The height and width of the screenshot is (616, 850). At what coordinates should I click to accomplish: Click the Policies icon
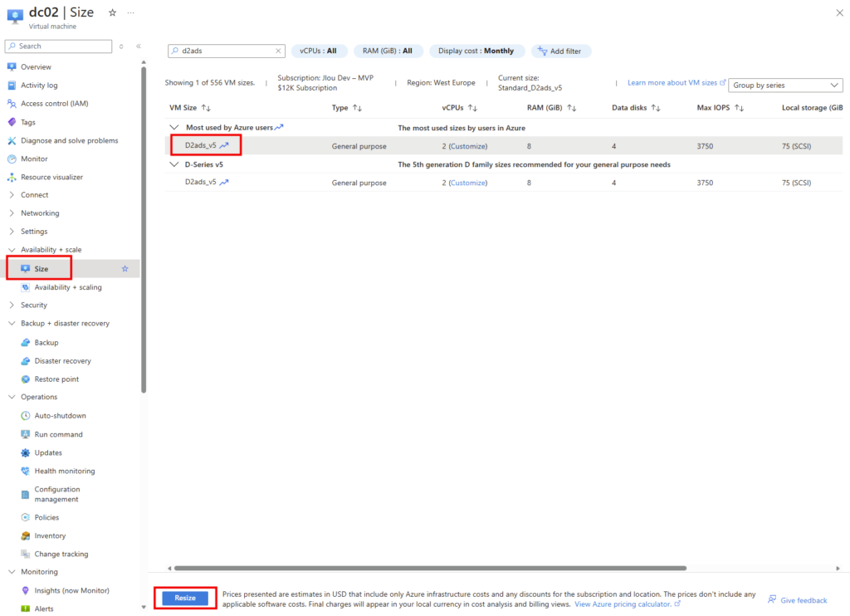click(25, 517)
